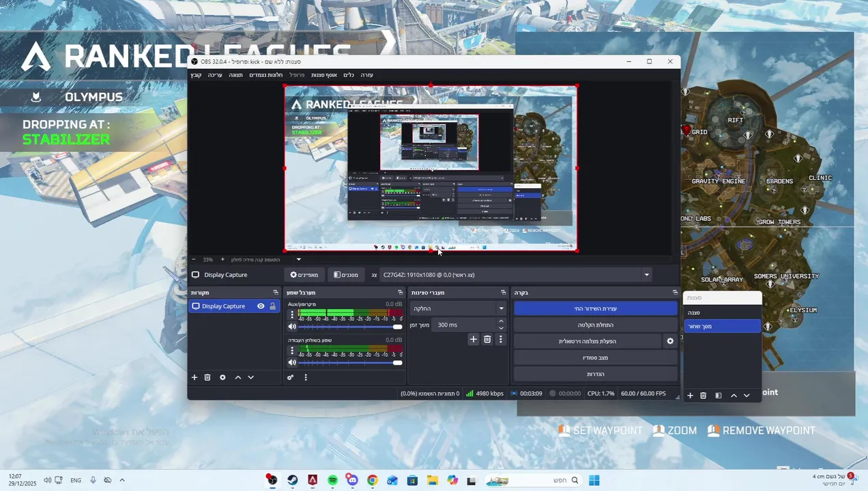868x491 pixels.
Task: Open Google Chrome from the taskbar
Action: [x=373, y=480]
